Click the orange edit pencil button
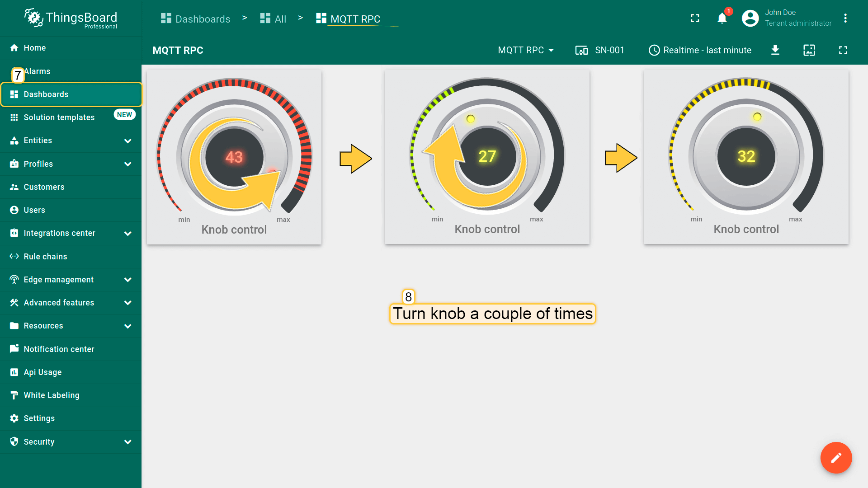 point(836,457)
